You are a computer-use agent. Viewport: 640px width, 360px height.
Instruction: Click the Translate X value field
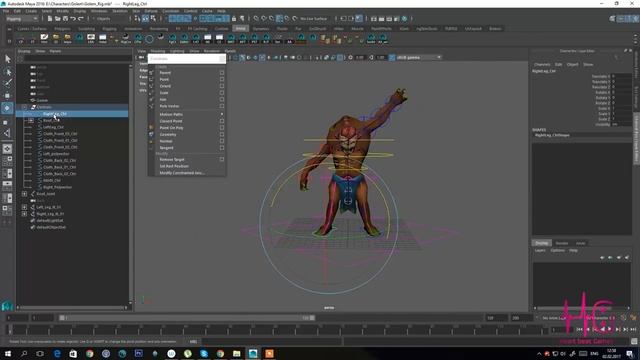click(621, 76)
